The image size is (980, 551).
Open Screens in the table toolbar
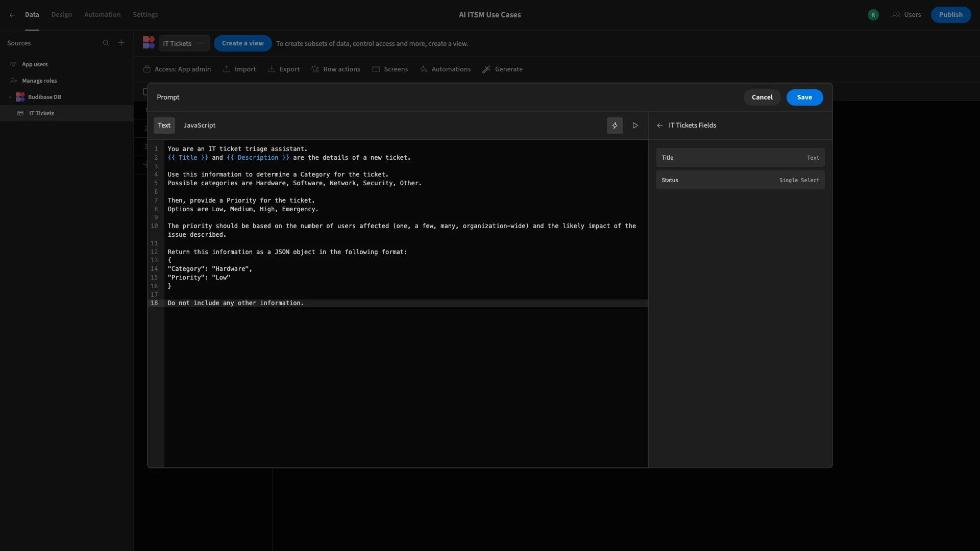(390, 69)
